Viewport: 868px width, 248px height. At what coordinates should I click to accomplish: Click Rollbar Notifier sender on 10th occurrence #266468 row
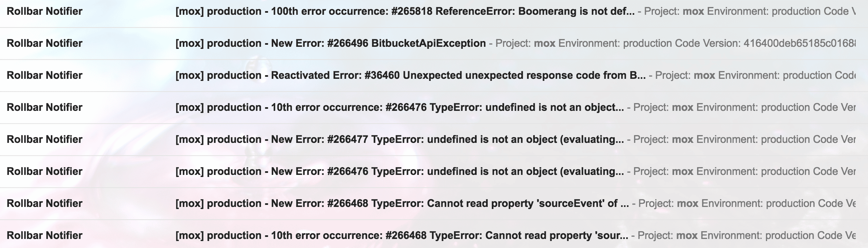coord(45,235)
